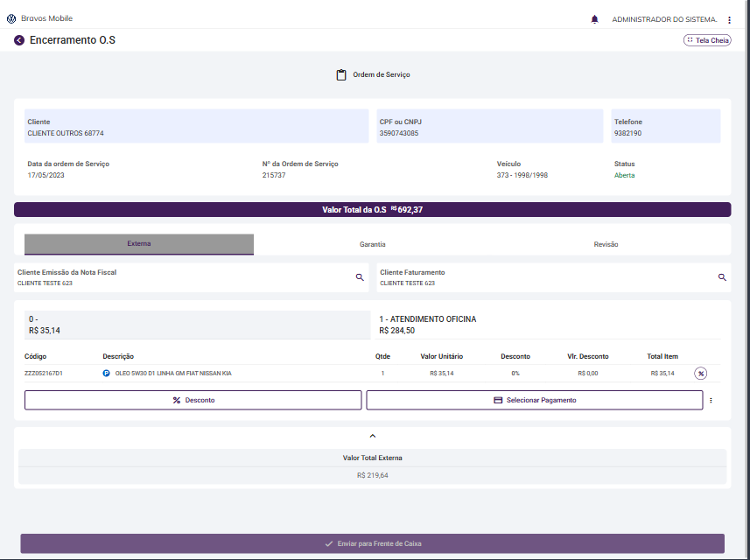750x560 pixels.
Task: Click description 'OLEO 5W30 D1 LINHA GM FIAT NISSAN KIA'
Action: tap(173, 374)
